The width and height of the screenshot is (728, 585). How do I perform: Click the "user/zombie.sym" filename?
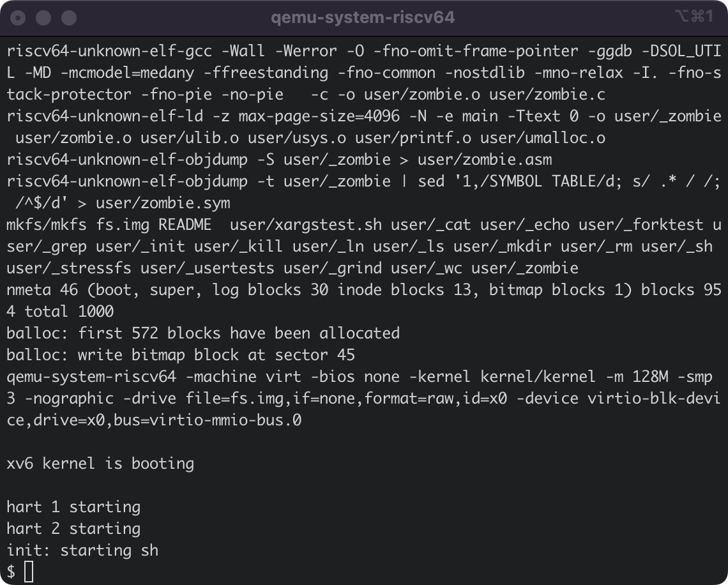[163, 203]
